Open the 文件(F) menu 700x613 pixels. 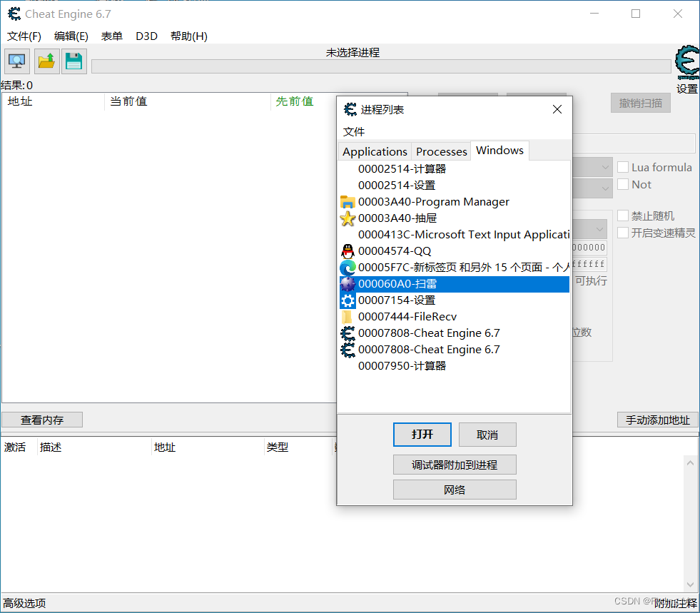click(24, 36)
